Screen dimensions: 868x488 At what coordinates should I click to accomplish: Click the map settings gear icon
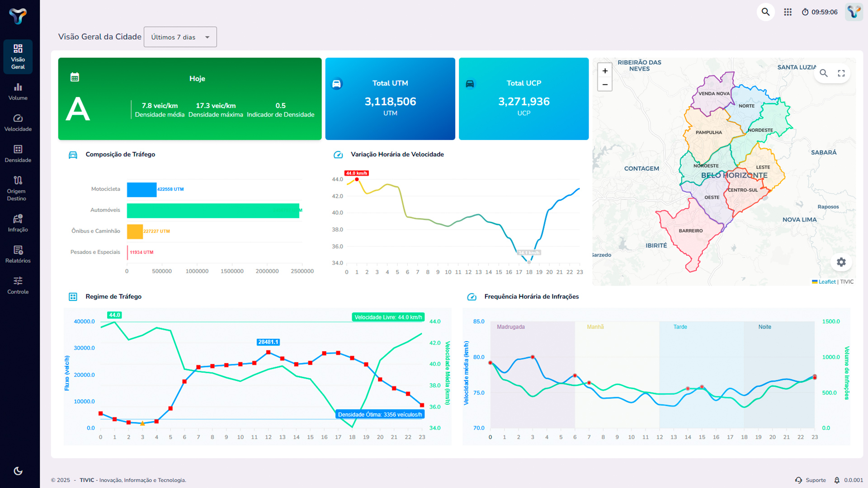tap(841, 262)
